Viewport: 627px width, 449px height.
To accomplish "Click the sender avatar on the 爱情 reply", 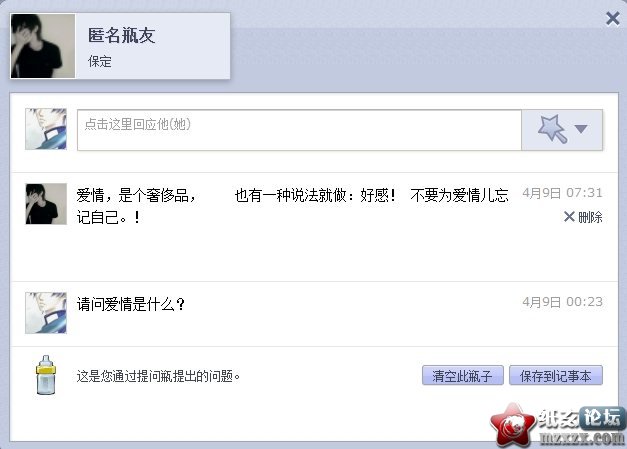I will click(46, 204).
